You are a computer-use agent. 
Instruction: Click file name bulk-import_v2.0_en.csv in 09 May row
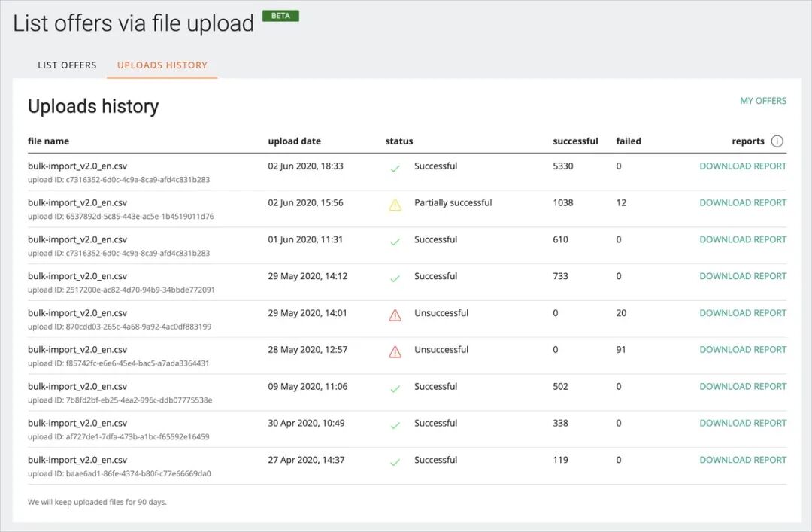point(77,386)
